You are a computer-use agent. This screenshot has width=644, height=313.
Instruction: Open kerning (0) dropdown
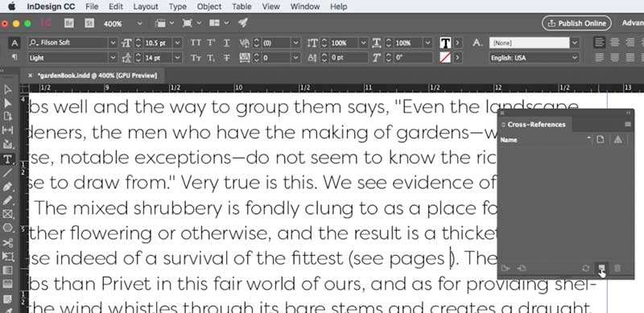[296, 43]
